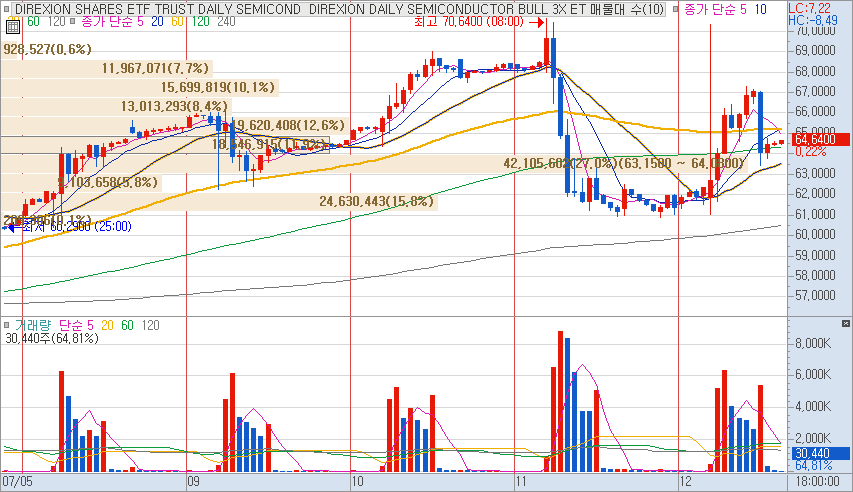Screen dimensions: 853x492
Task: Click the 61,0000 price axis label
Action: pyautogui.click(x=815, y=214)
